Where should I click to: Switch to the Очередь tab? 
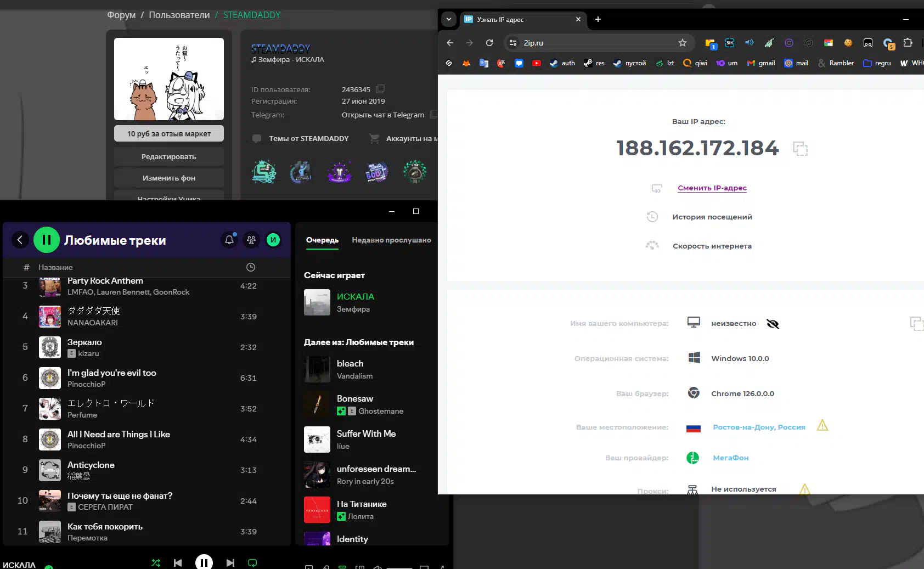[322, 240]
